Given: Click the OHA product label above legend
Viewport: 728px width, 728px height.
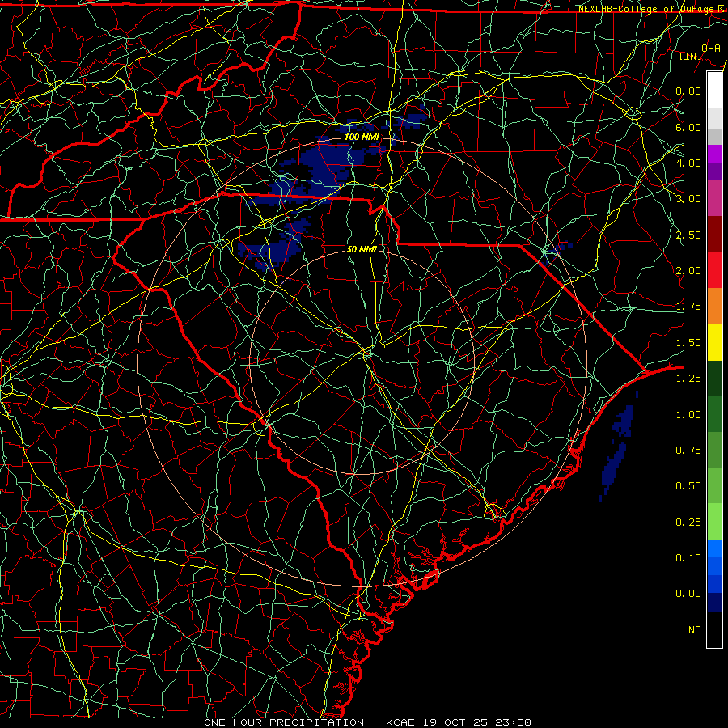Looking at the screenshot, I should 711,48.
